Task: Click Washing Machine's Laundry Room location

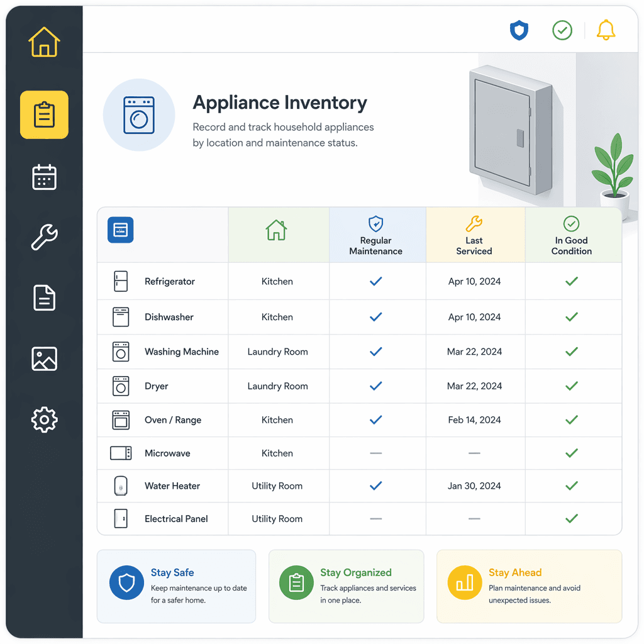Action: (x=277, y=352)
